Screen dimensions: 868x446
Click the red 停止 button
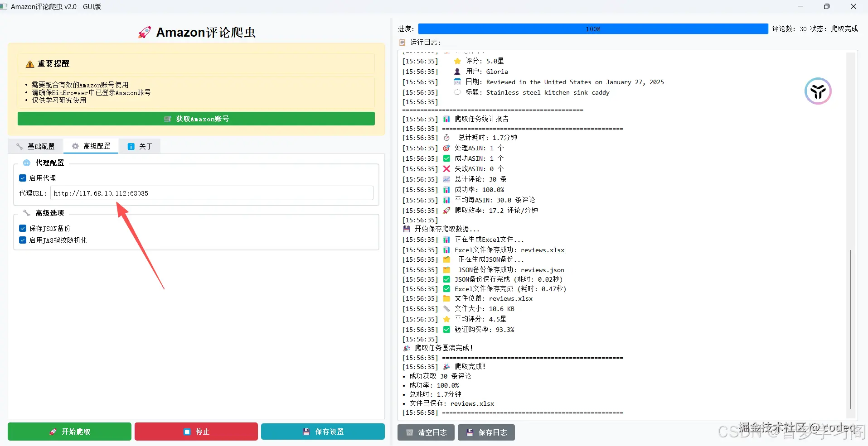tap(196, 432)
